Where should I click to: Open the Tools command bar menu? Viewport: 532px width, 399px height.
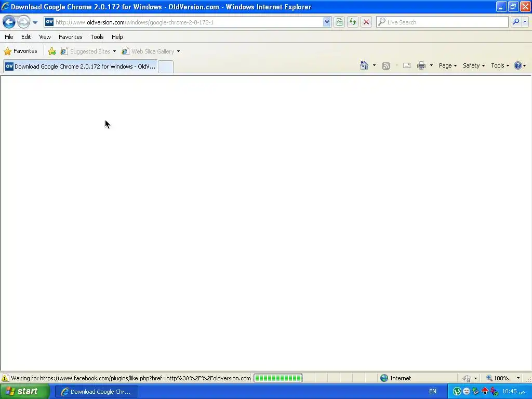[500, 65]
